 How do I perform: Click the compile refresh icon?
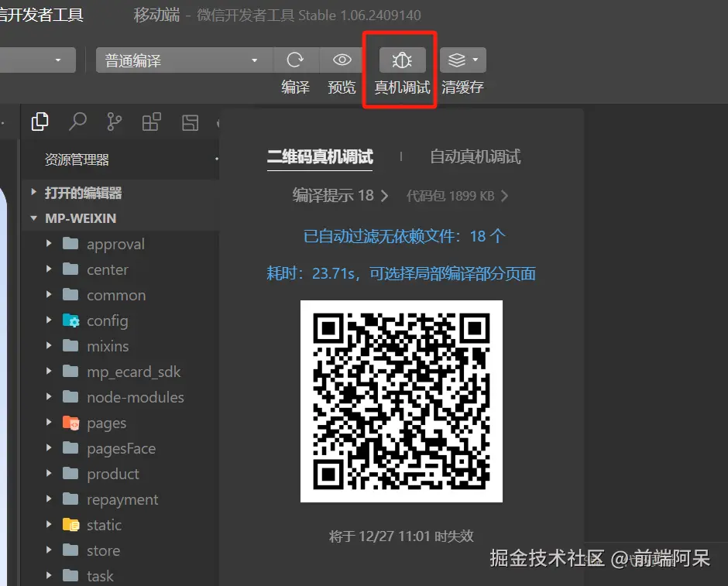coord(295,60)
